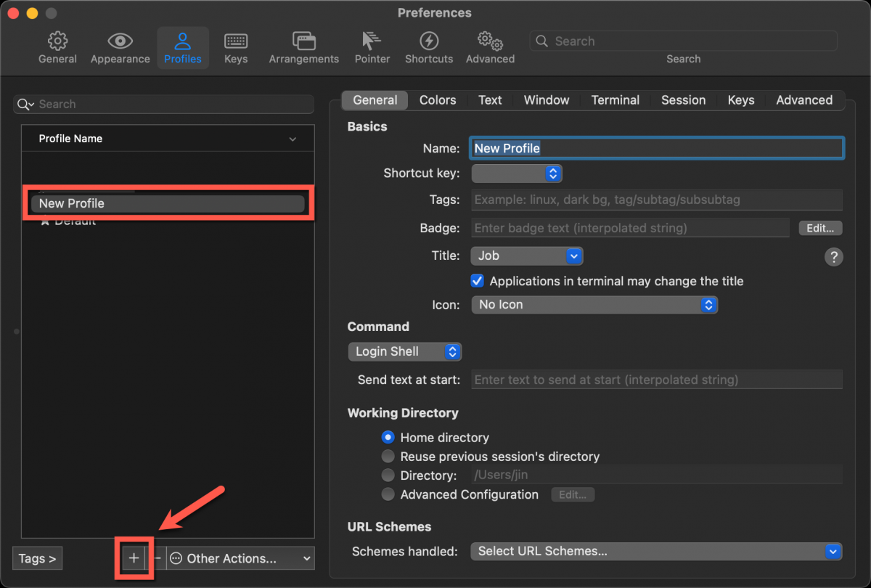871x588 pixels.
Task: Open the Keys toolbar pane
Action: coord(236,48)
